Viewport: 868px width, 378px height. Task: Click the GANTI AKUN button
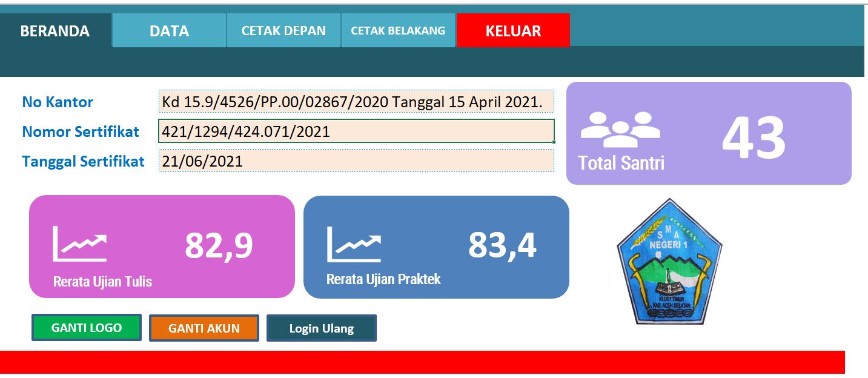coord(204,328)
